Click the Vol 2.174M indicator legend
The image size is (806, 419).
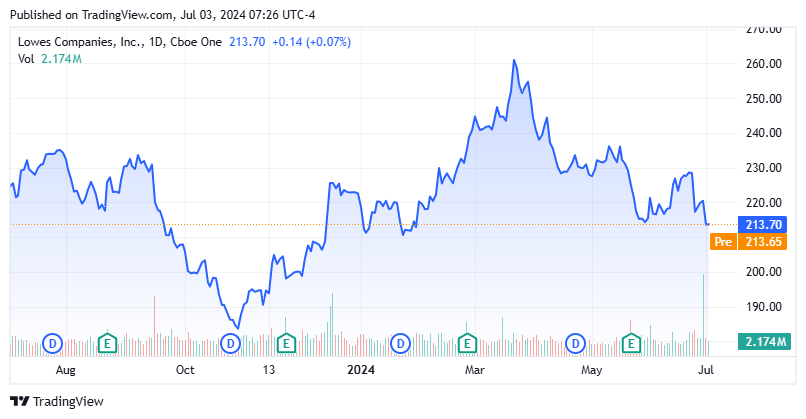pos(49,59)
